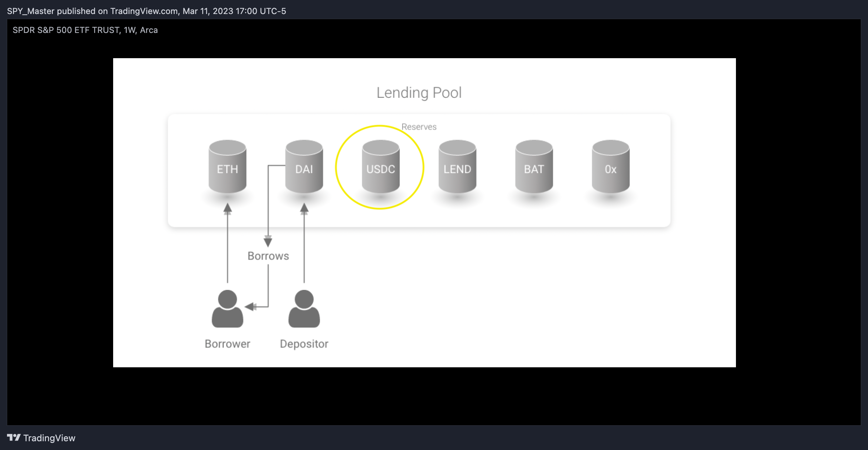Viewport: 868px width, 450px height.
Task: Click the ETH reserve cylinder icon
Action: (227, 166)
